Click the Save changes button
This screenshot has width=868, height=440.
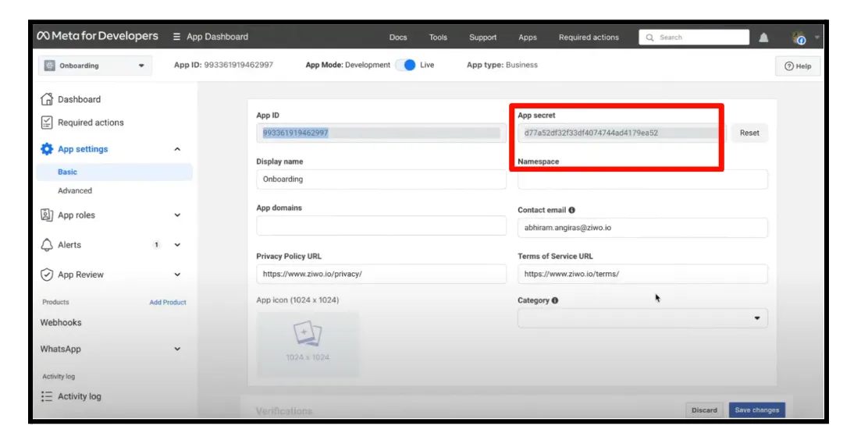(x=756, y=410)
